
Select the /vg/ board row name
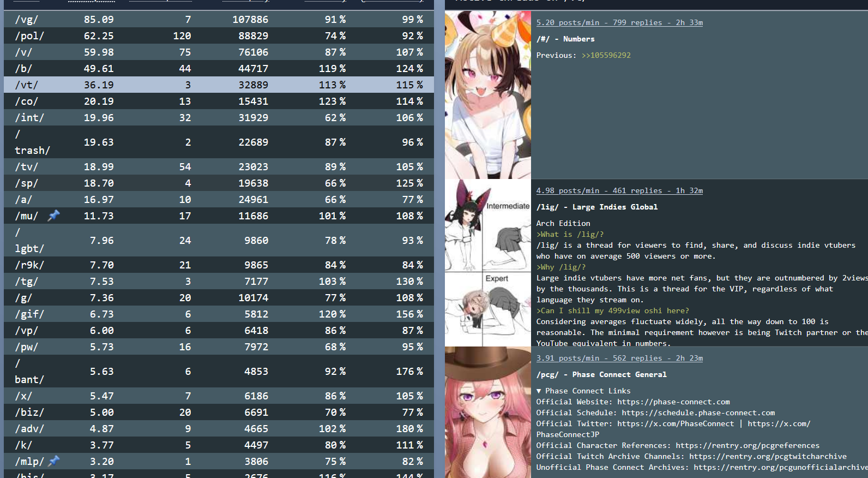pos(27,19)
